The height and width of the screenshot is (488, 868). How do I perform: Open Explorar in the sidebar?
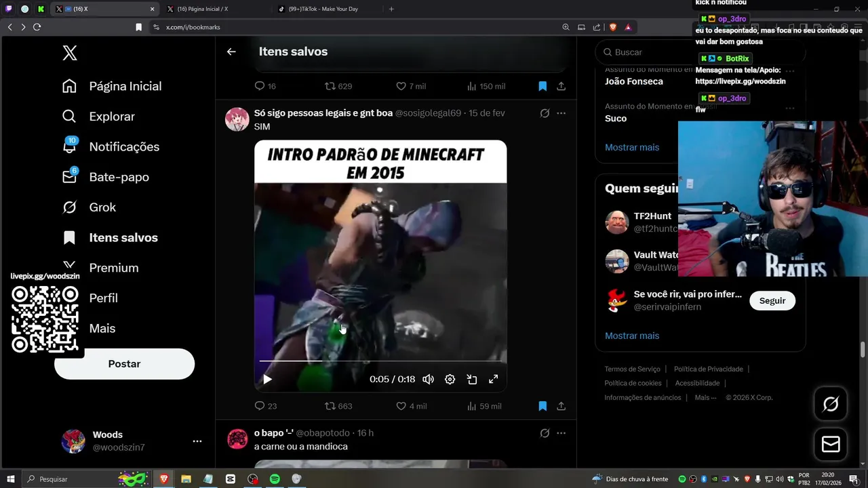(x=99, y=117)
